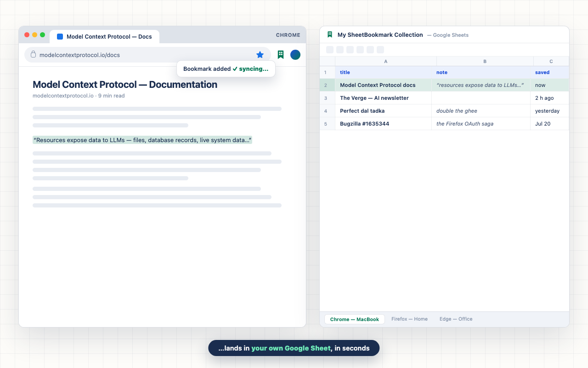Click the 'saved' header cell
588x368 pixels.
tap(549, 72)
